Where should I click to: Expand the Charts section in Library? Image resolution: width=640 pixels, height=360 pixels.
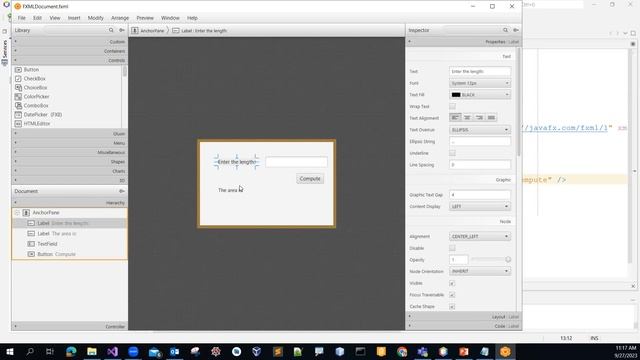coord(69,171)
